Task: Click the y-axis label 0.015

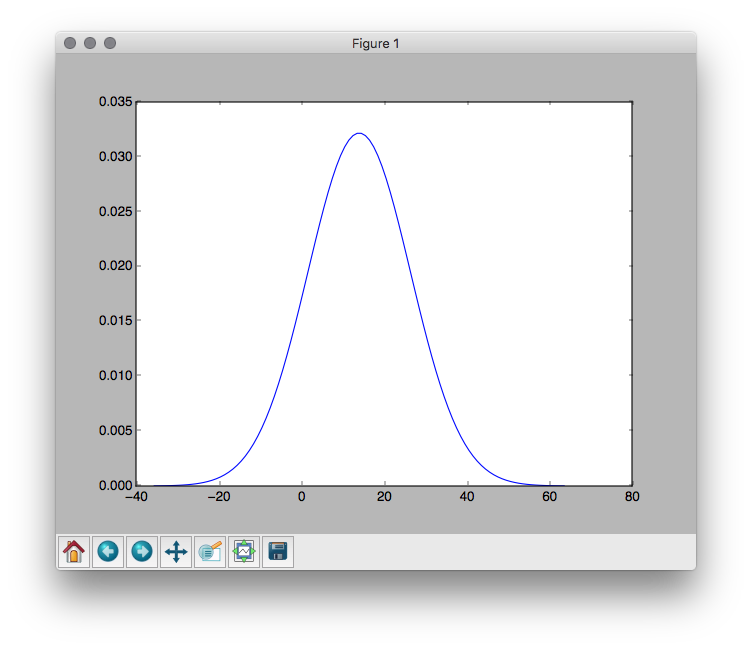Action: 115,320
